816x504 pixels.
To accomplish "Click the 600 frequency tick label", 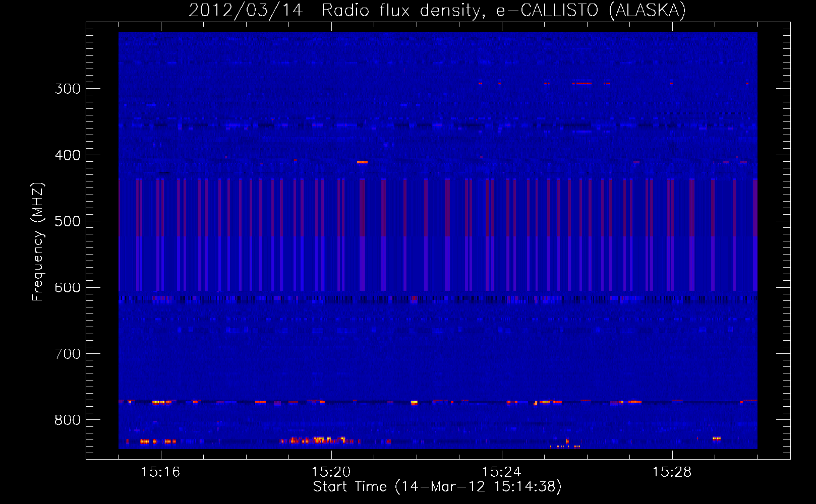I will [x=68, y=288].
